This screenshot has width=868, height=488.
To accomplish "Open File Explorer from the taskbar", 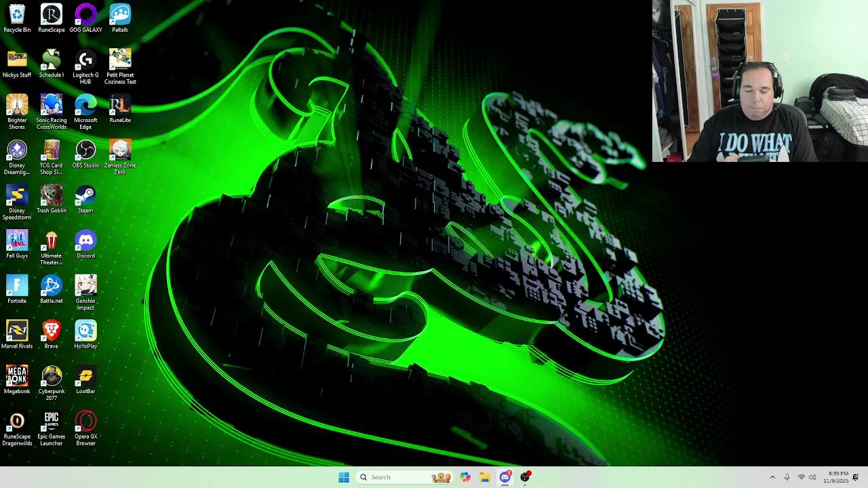I will (485, 477).
